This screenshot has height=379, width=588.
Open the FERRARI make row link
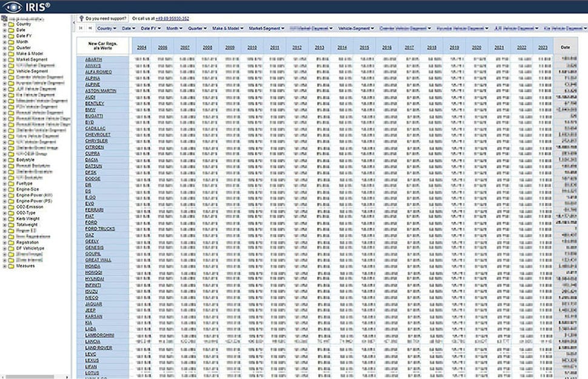coord(94,210)
